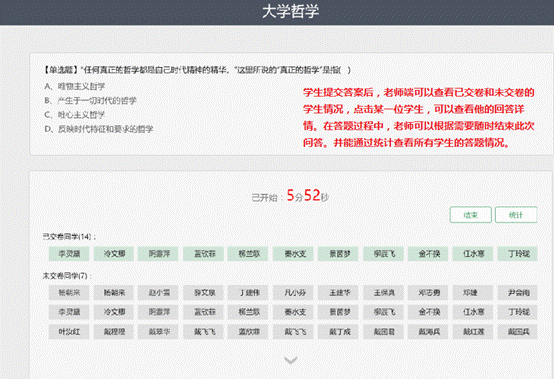Open submitted student 柳辰飞 in the green row
Image resolution: width=554 pixels, height=379 pixels.
point(383,254)
